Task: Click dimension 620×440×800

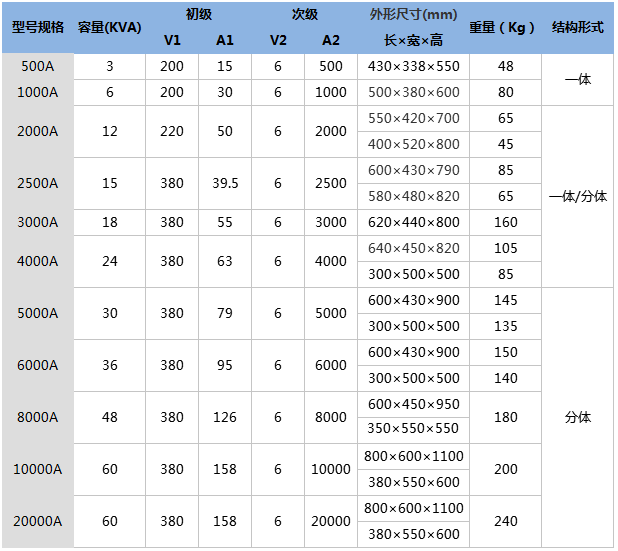Action: (x=413, y=222)
